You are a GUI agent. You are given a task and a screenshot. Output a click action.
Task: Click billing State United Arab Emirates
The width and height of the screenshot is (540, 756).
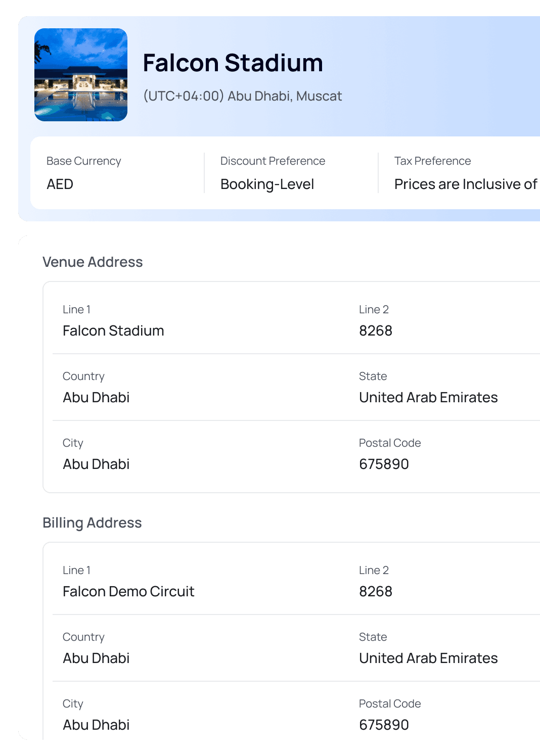[428, 658]
